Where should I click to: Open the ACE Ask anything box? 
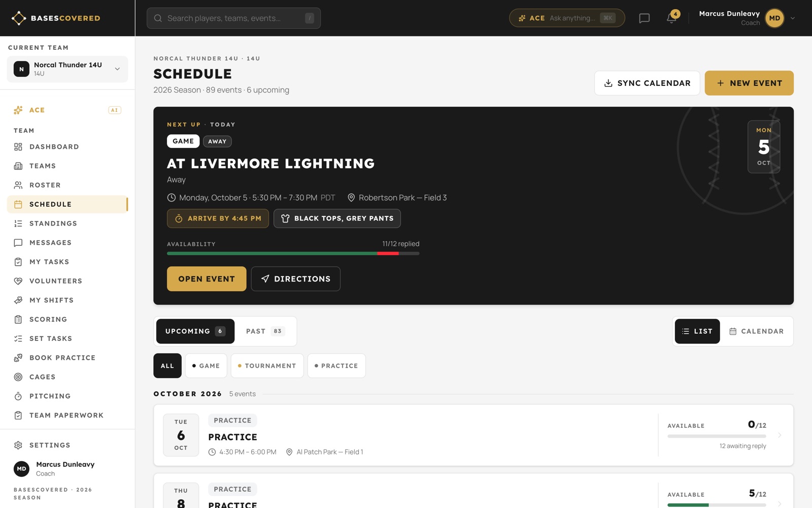click(567, 18)
